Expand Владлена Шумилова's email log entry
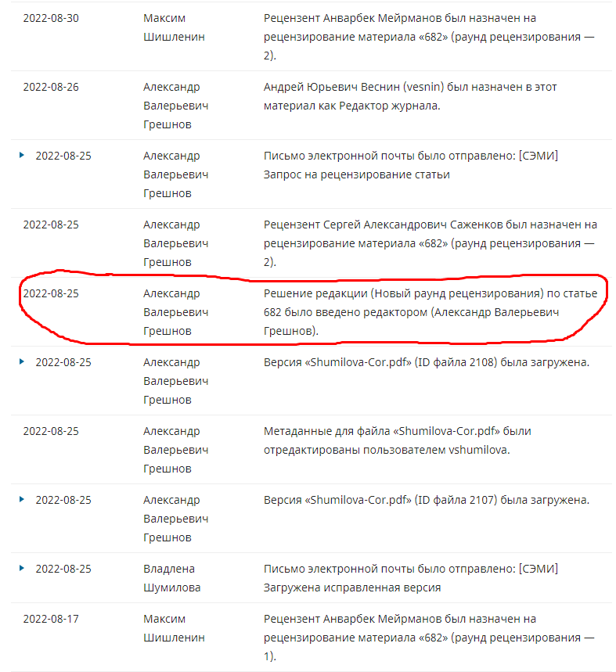Viewport: 616px width, 672px height. click(x=22, y=568)
